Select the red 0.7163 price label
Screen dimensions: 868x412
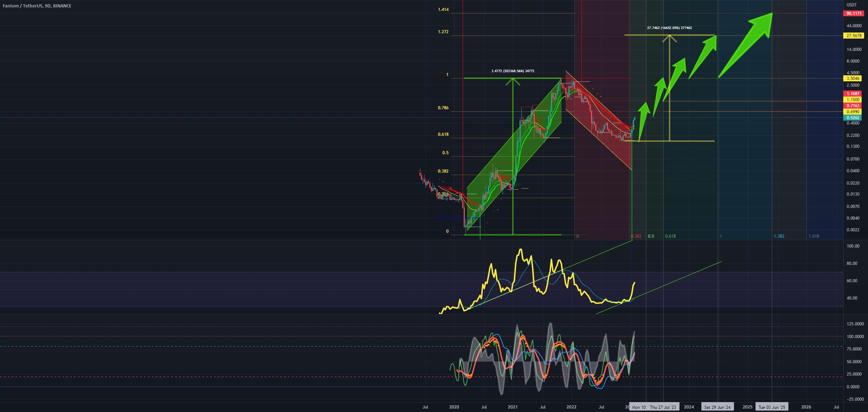pos(853,106)
